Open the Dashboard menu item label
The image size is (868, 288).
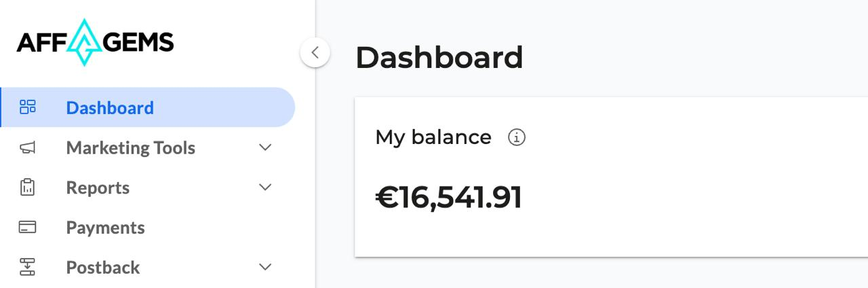coord(110,108)
